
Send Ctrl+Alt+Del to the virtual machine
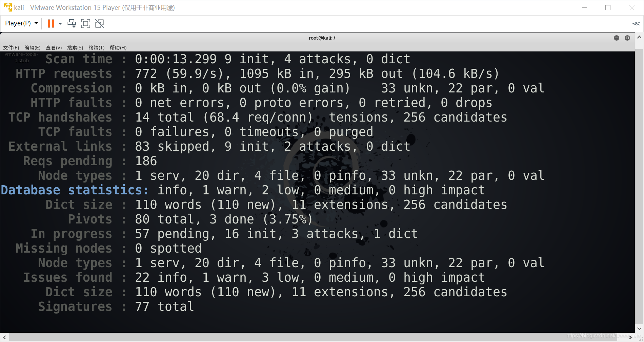pyautogui.click(x=72, y=23)
